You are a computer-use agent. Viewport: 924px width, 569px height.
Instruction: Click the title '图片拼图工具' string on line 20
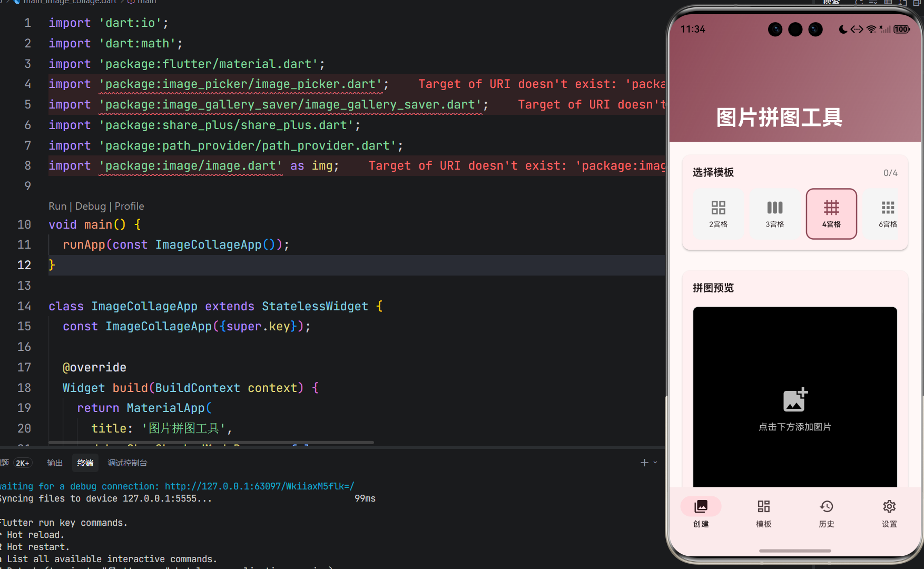click(183, 429)
